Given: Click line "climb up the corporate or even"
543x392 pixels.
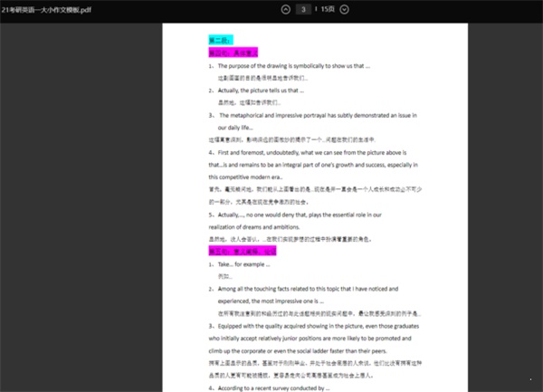Looking at the screenshot, I should tap(298, 351).
